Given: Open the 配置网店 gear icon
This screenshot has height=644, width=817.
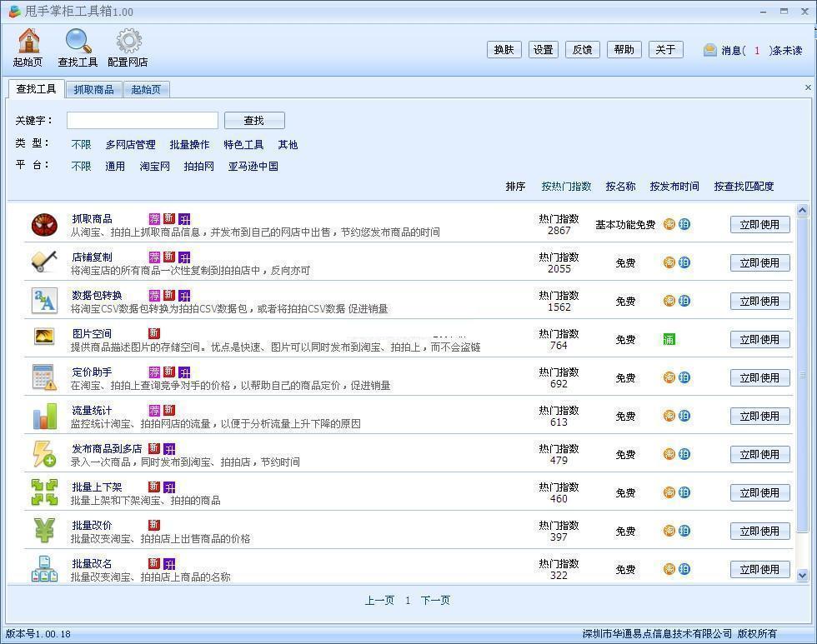Looking at the screenshot, I should click(128, 41).
